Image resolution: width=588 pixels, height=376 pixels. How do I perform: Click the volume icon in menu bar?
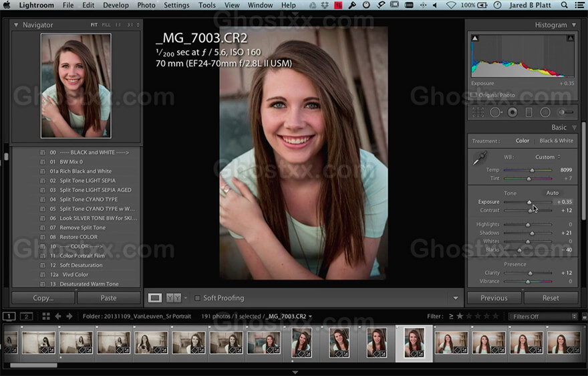[435, 5]
